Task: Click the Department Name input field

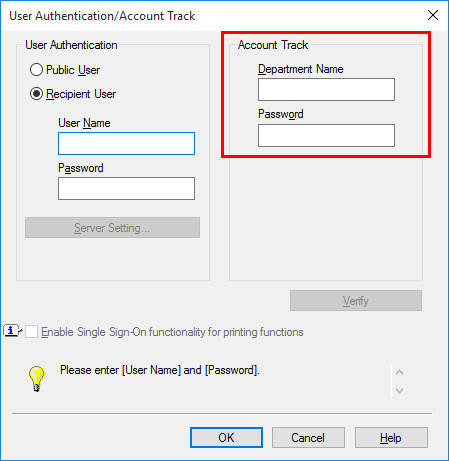Action: (x=326, y=89)
